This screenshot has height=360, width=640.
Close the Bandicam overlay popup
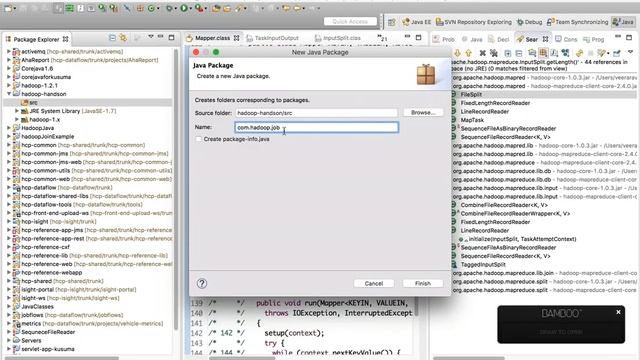pos(618,312)
